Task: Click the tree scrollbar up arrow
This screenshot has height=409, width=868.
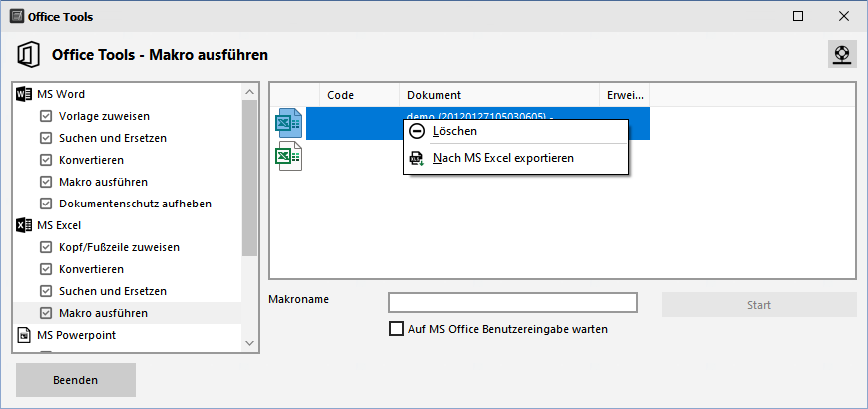Action: click(x=249, y=92)
